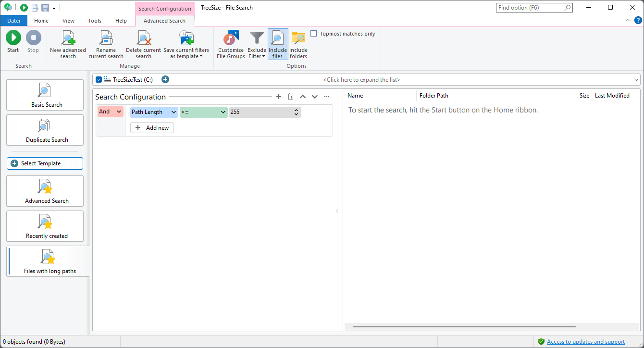The height and width of the screenshot is (348, 644).
Task: Toggle the Include folders option
Action: [x=298, y=43]
